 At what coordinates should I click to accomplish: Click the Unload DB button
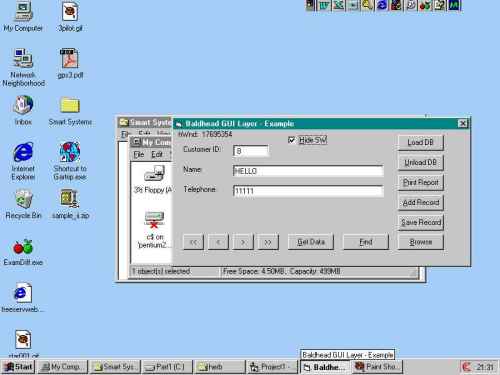pyautogui.click(x=420, y=162)
